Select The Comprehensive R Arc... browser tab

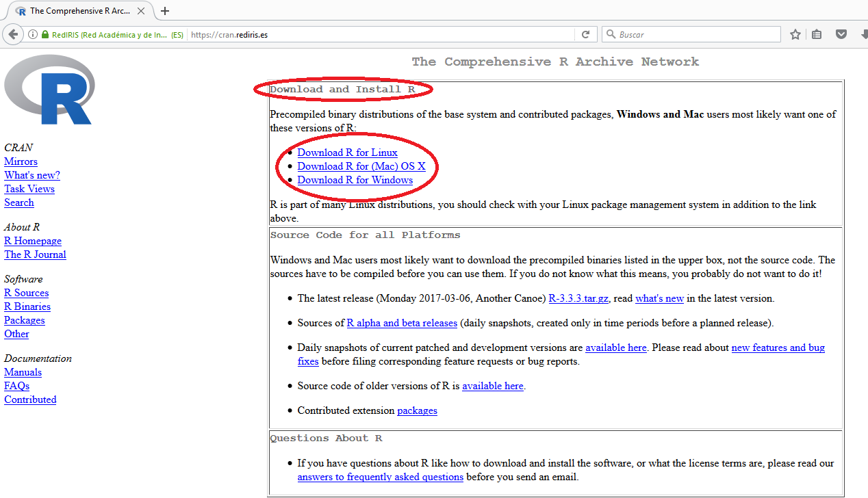coord(80,11)
